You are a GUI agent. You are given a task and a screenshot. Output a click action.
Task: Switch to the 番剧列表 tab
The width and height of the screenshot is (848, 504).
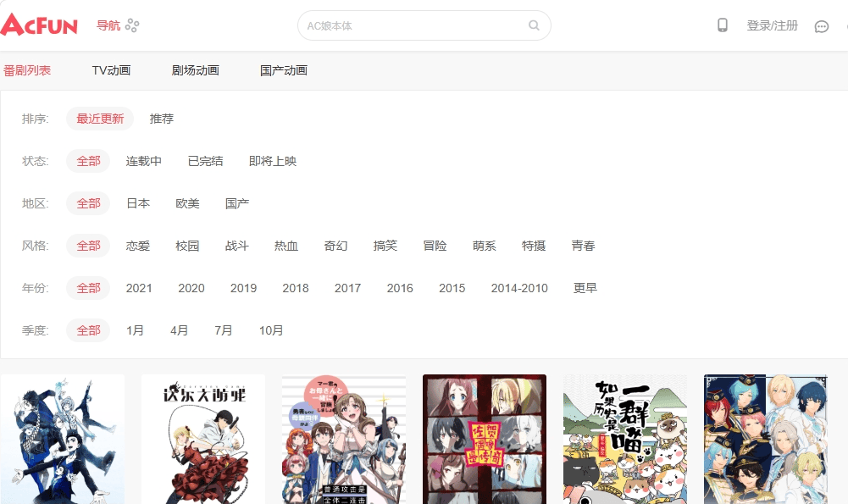click(x=27, y=70)
